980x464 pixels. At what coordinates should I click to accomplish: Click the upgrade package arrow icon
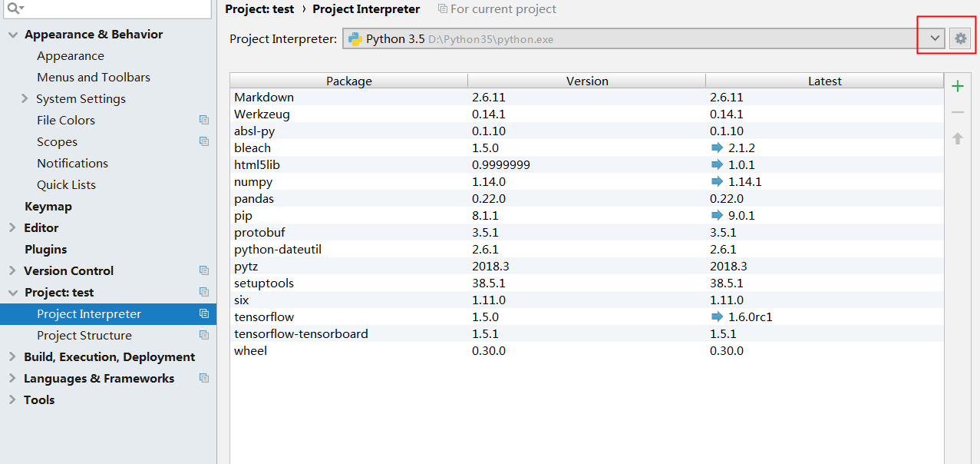point(957,138)
